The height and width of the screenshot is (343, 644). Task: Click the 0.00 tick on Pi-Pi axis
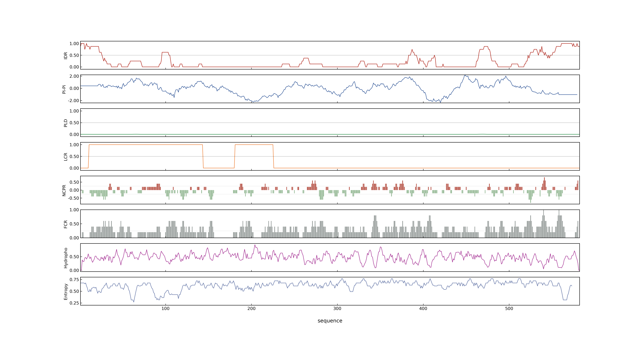[74, 88]
